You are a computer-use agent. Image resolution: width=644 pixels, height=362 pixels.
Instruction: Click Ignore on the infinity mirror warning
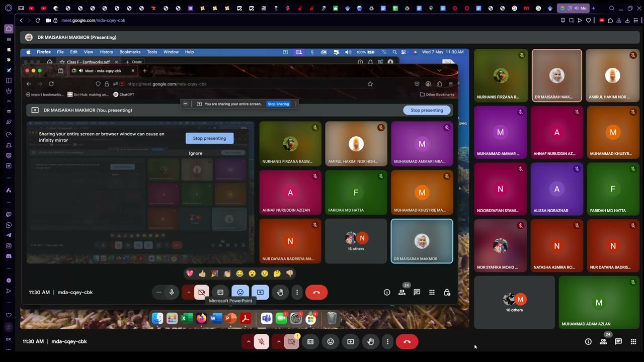(x=196, y=153)
